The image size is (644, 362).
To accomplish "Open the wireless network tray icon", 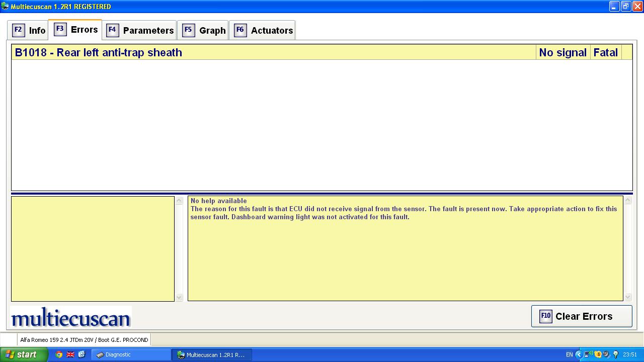I will pyautogui.click(x=588, y=354).
